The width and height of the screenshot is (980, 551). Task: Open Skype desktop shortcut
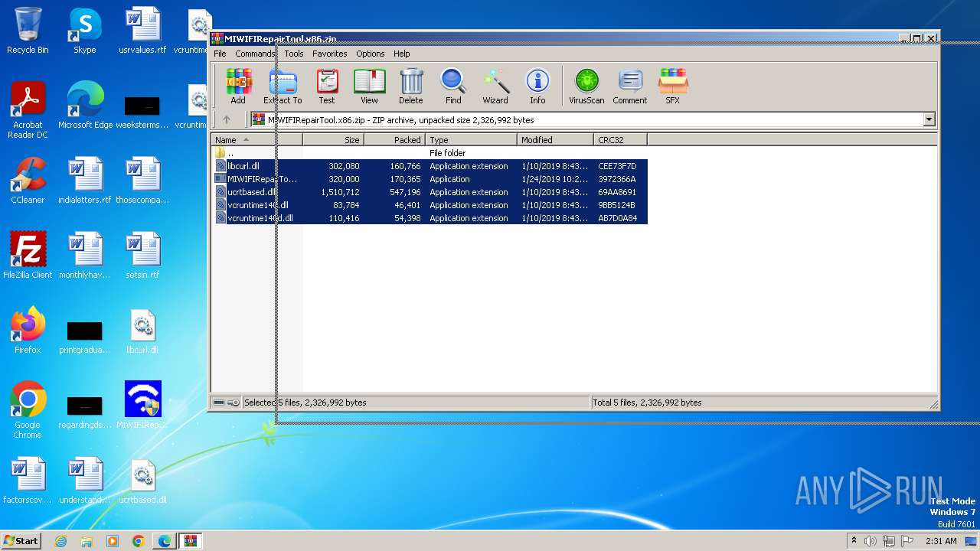tap(84, 31)
